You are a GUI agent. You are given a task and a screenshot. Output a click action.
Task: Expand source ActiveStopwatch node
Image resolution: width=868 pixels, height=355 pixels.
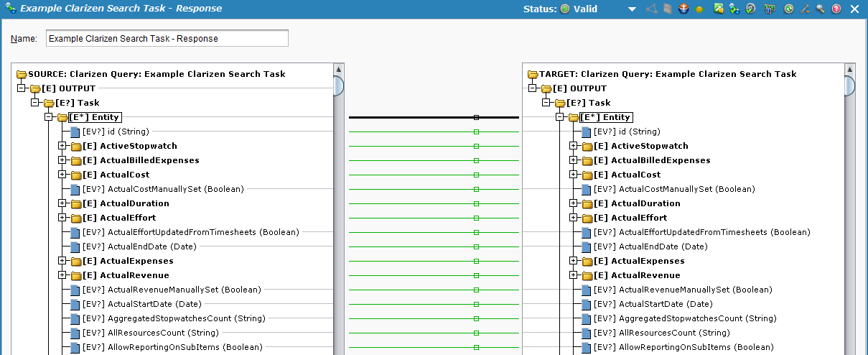click(x=62, y=146)
